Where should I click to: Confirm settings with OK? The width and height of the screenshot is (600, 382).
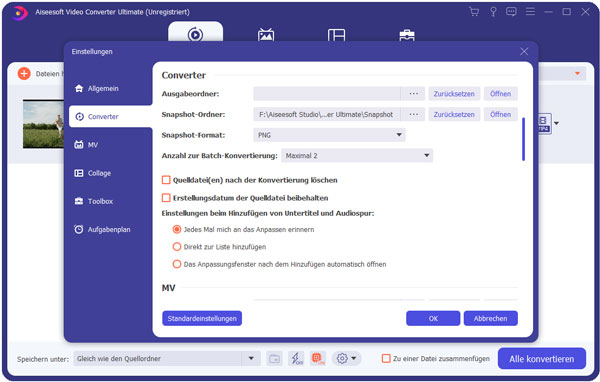click(433, 318)
